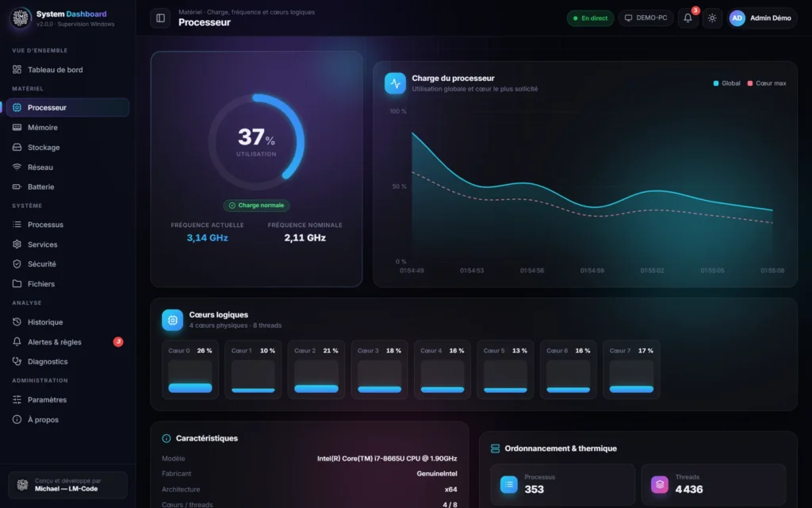The width and height of the screenshot is (812, 508).
Task: Click the Cœurs logiques chip icon
Action: click(172, 320)
